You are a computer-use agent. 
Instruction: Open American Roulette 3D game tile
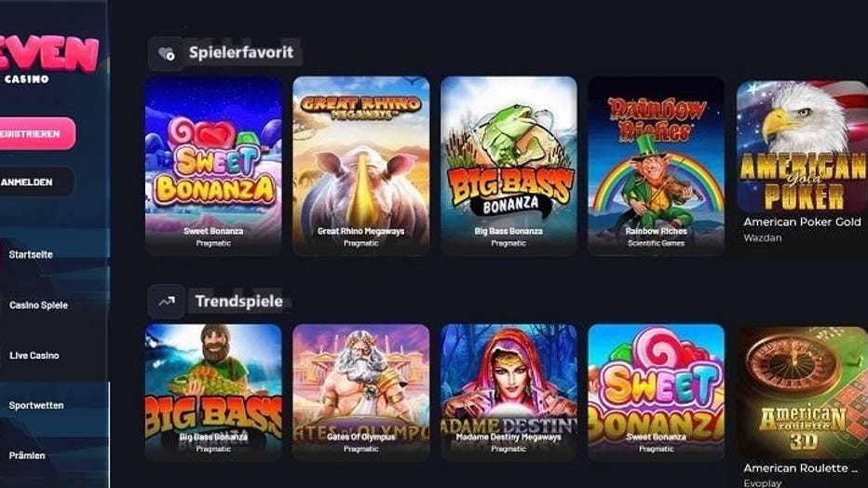coord(802,407)
